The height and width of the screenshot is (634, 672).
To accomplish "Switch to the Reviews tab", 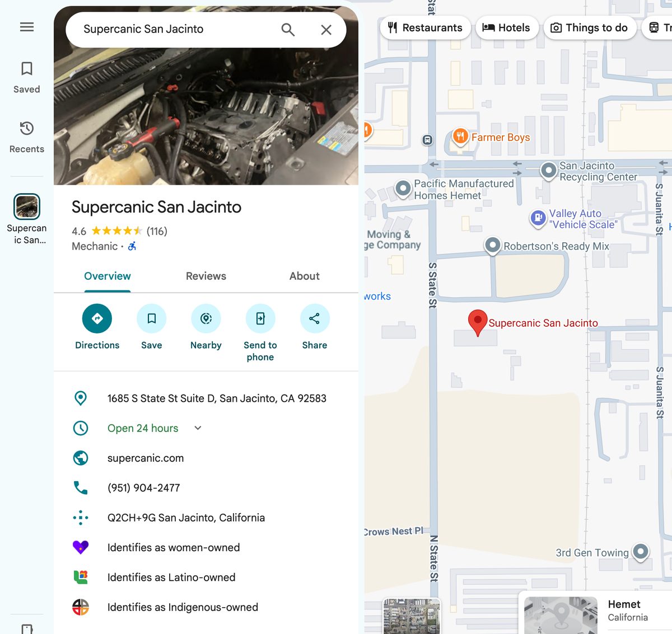I will point(206,276).
